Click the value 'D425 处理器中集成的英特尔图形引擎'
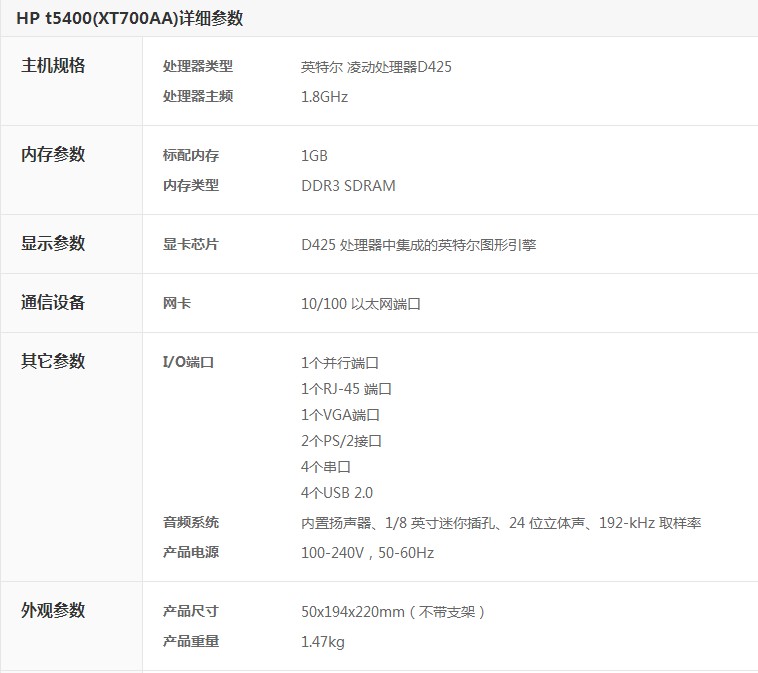Image resolution: width=758 pixels, height=673 pixels. point(419,245)
